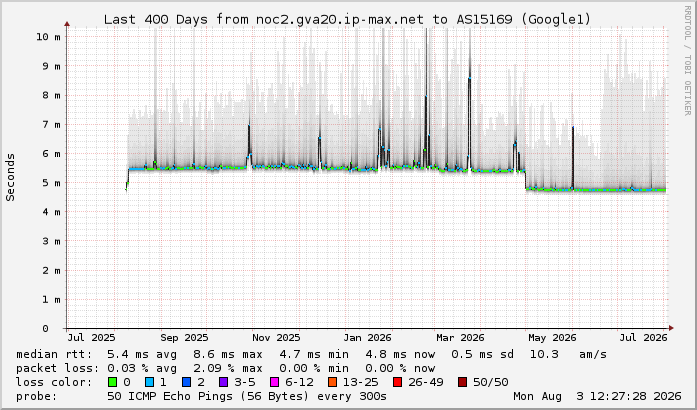Click the '9 m' y-axis tick label

point(51,66)
